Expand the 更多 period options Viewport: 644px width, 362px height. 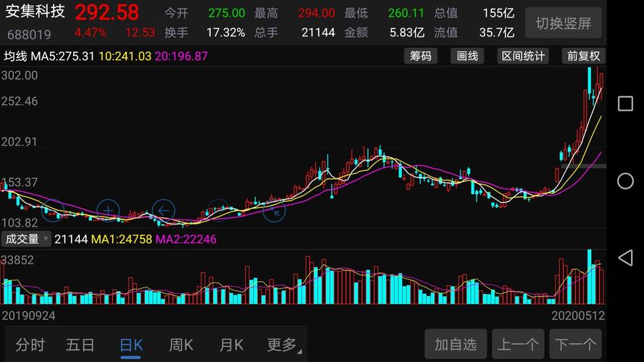284,345
